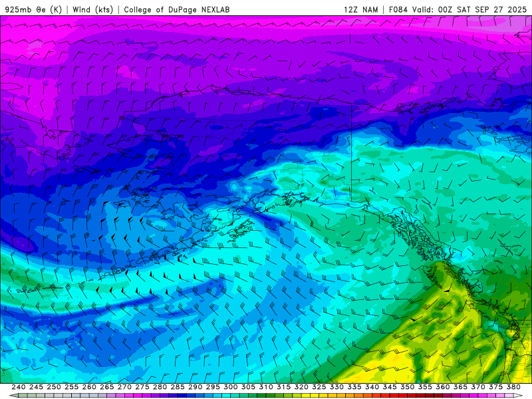
Task: Click the left arrow end of the color bar
Action: tap(14, 396)
